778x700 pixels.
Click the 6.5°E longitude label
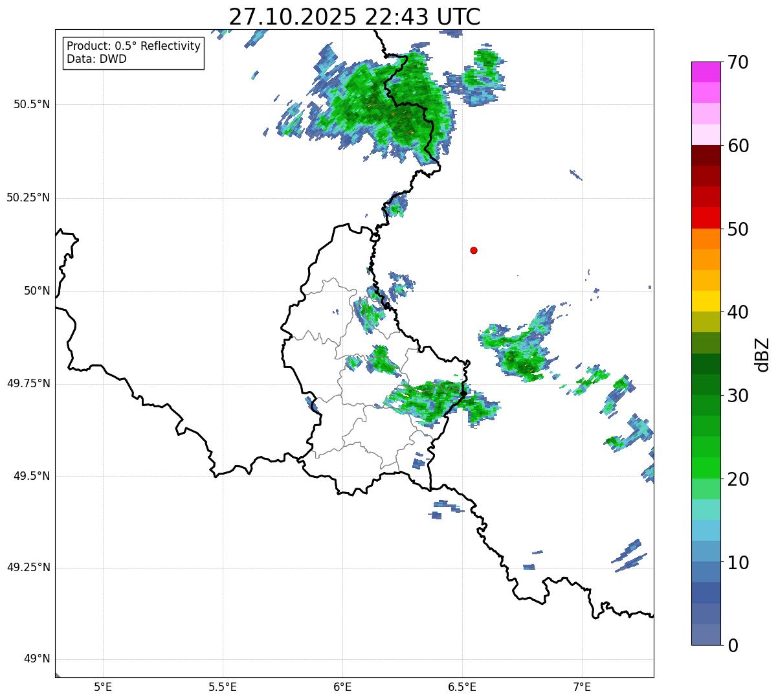462,686
